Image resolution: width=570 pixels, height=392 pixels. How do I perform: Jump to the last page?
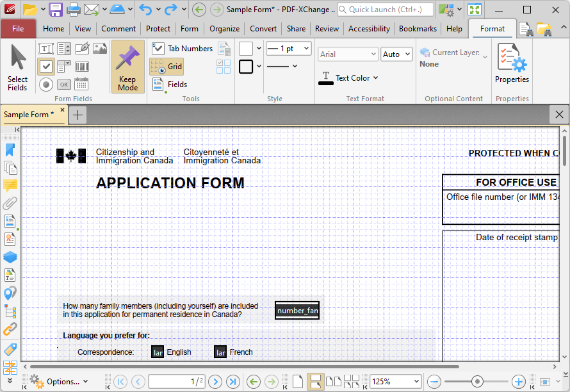pyautogui.click(x=233, y=382)
